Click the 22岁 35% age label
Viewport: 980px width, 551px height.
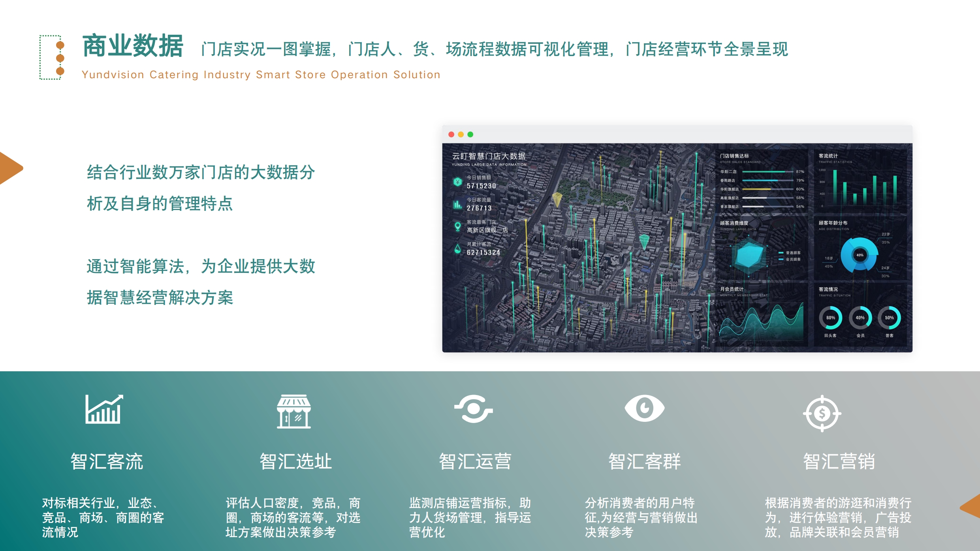pos(886,238)
